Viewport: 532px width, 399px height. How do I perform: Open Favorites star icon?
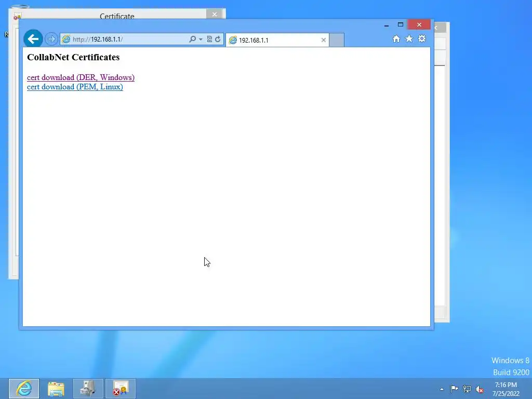point(409,38)
